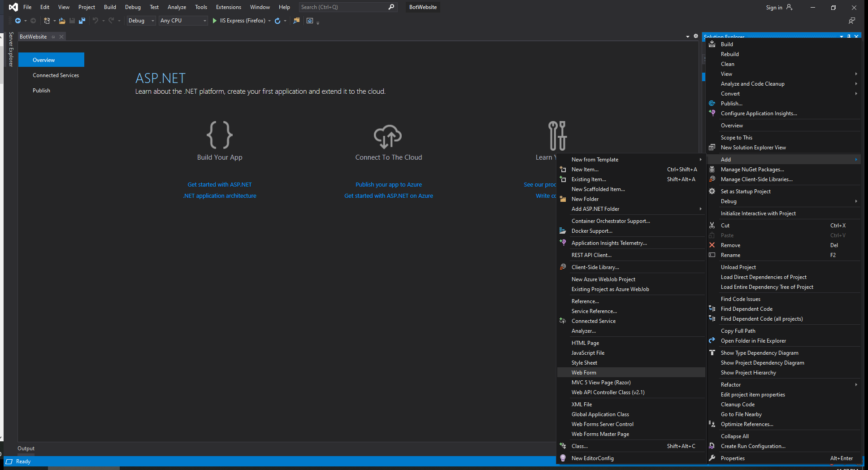Click the Open File folder icon
868x470 pixels.
[x=62, y=21]
